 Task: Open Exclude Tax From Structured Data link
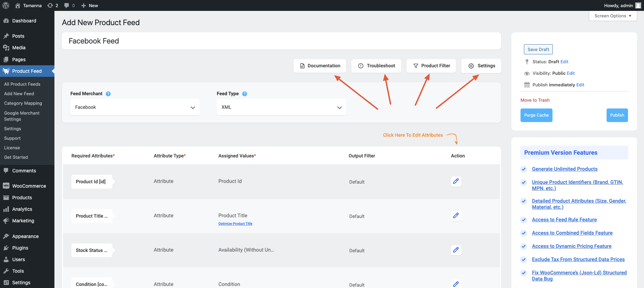578,259
